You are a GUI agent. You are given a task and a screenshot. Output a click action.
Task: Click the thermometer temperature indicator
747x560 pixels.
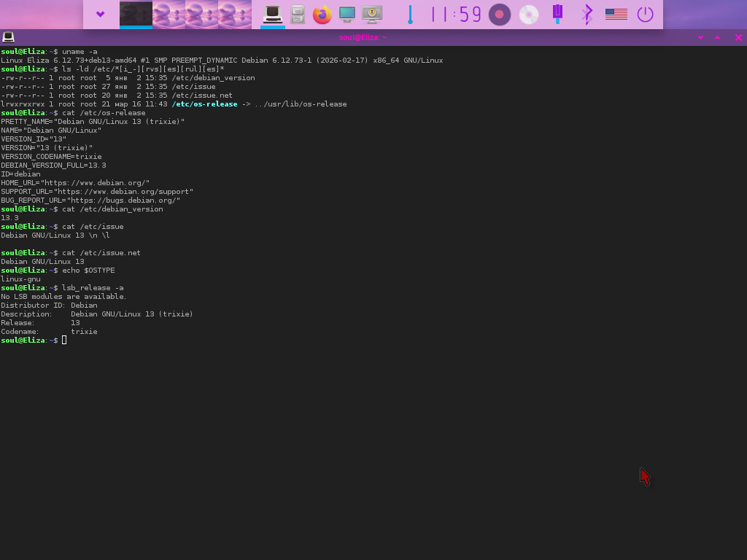(410, 14)
